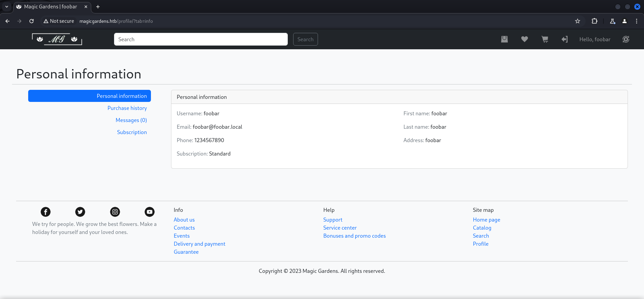Click the Magic Gardens MG logo
The width and height of the screenshot is (644, 299).
(x=57, y=39)
